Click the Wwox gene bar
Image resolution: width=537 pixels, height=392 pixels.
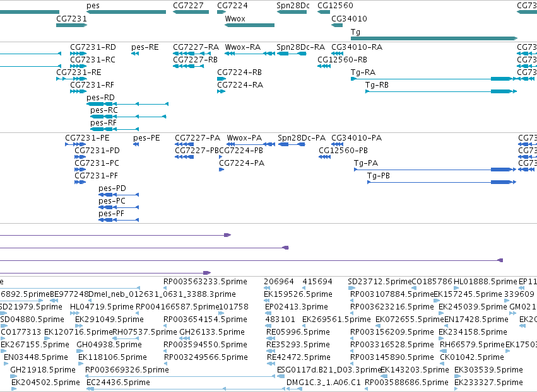coord(249,25)
